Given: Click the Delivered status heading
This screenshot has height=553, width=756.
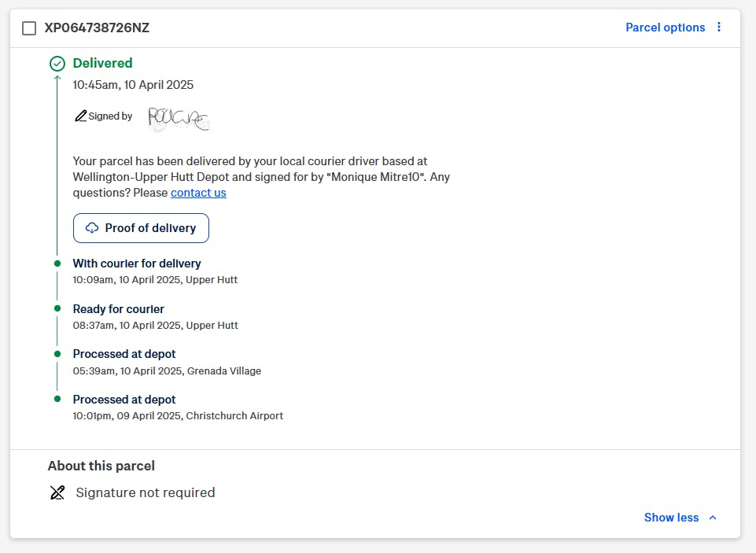Looking at the screenshot, I should coord(102,63).
